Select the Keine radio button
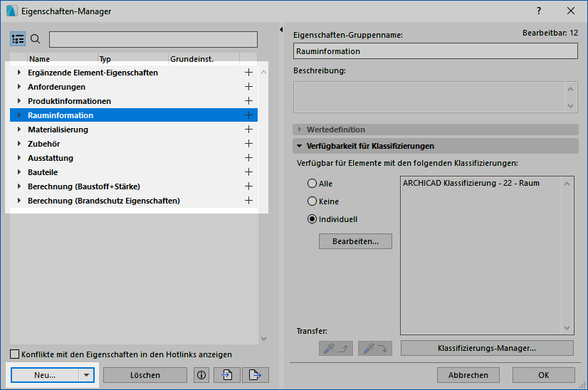The image size is (588, 390). point(312,201)
